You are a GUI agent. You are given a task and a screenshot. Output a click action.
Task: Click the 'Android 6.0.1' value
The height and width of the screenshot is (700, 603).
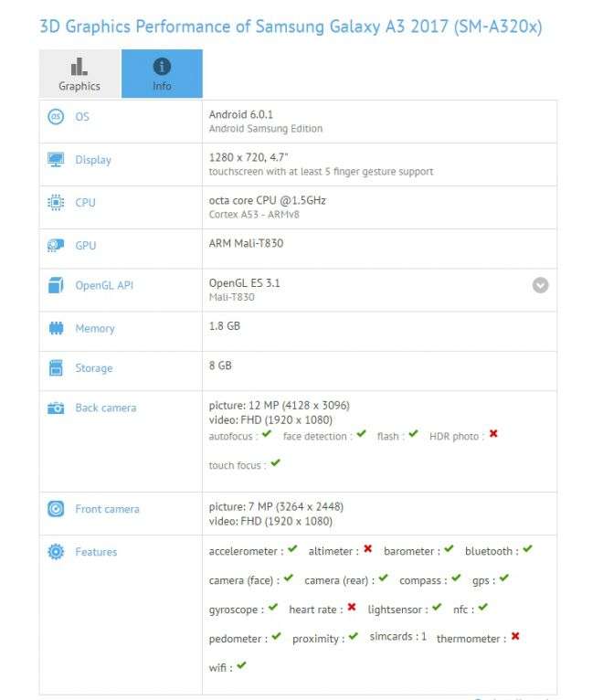coord(241,114)
